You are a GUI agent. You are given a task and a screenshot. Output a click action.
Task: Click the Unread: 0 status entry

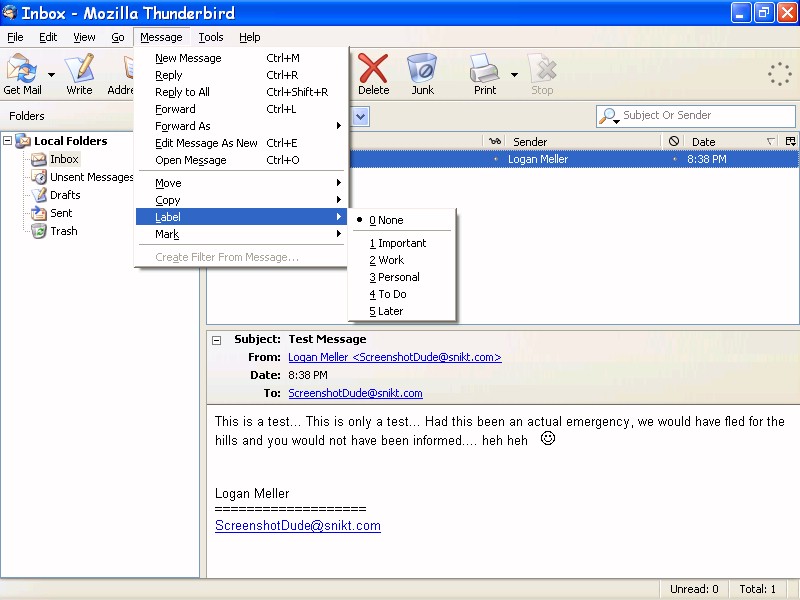(x=694, y=589)
